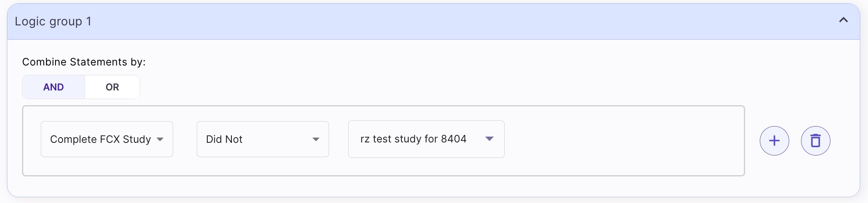Click the circular delete button right of plus
The height and width of the screenshot is (203, 868).
pos(815,141)
